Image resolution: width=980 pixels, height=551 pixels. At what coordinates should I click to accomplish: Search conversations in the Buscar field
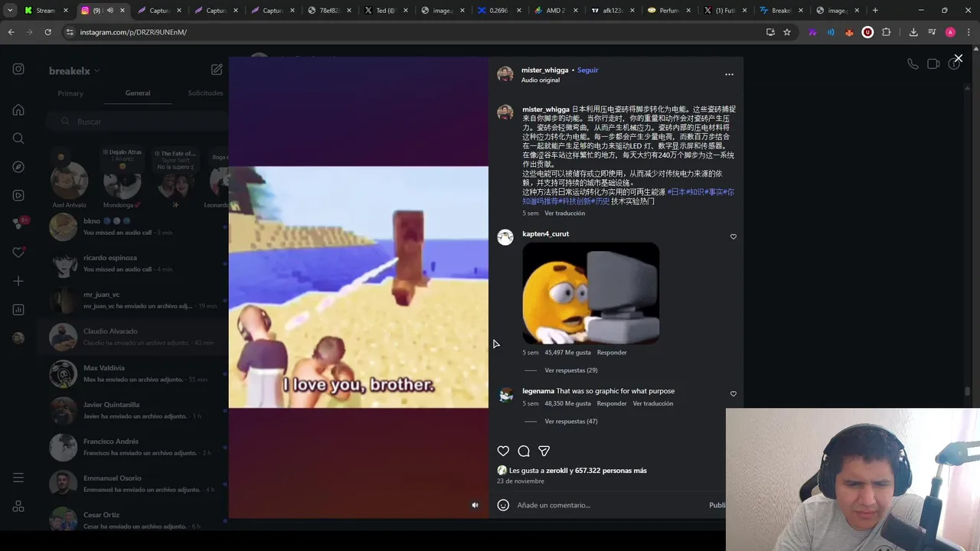coord(136,122)
